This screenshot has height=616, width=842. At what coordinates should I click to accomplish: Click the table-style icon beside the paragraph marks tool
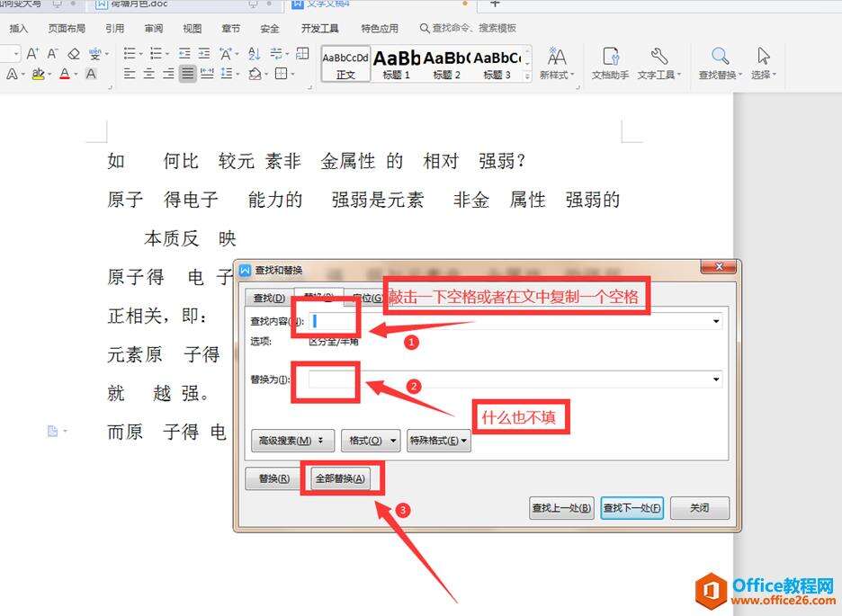(x=302, y=54)
